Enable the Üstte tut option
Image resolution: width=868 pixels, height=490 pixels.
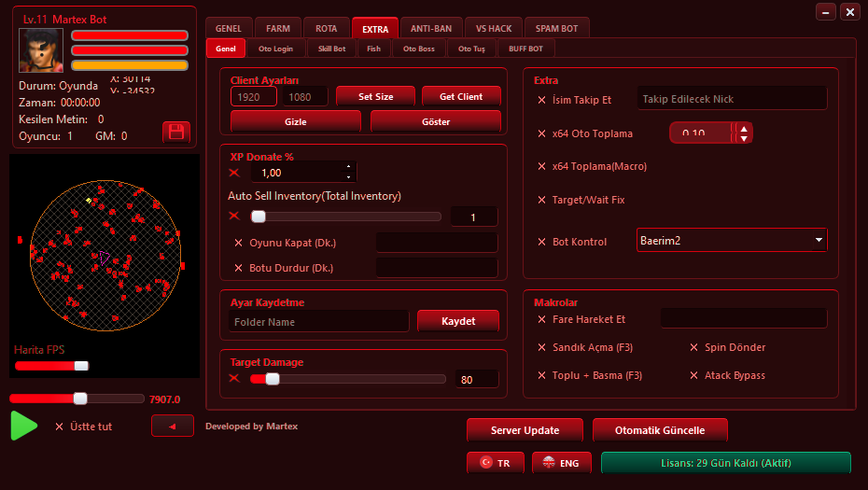pos(59,427)
